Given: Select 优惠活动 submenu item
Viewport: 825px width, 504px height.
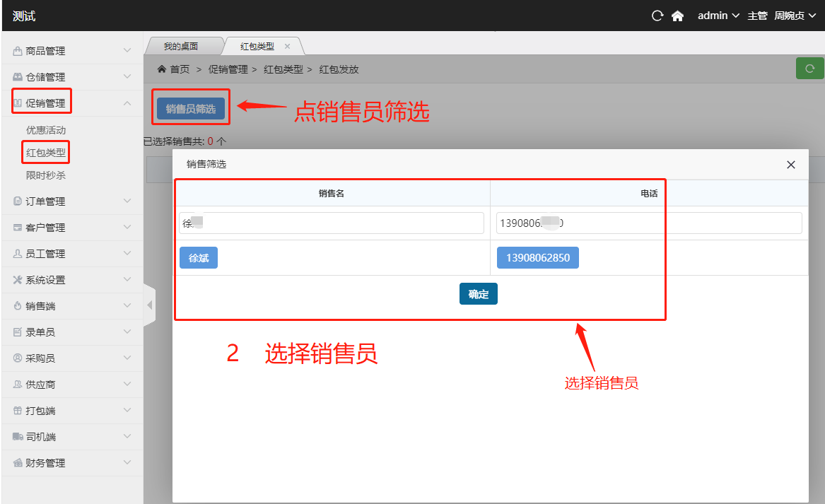Looking at the screenshot, I should 46,130.
